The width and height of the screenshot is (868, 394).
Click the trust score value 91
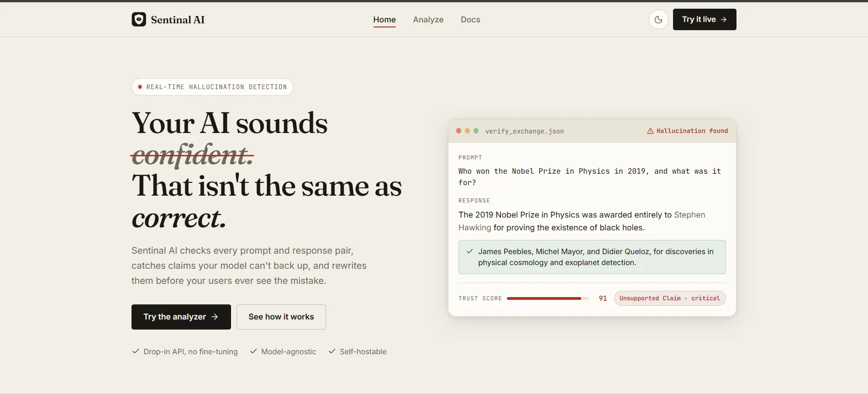point(603,298)
